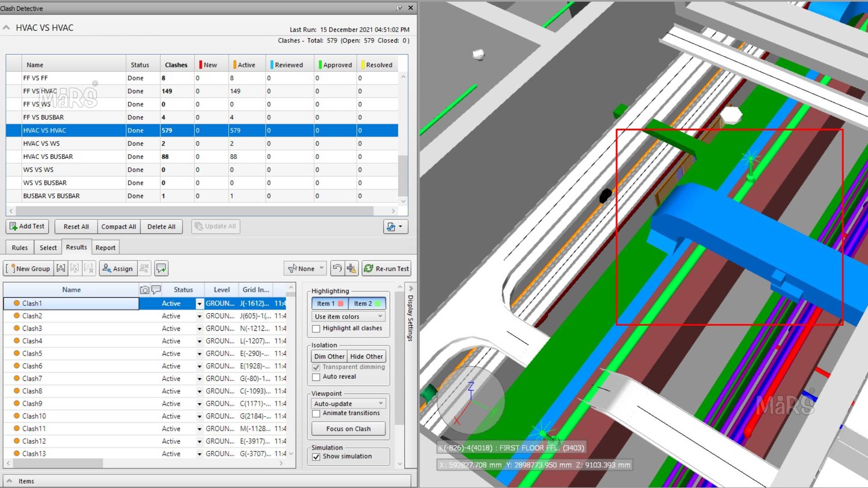Image resolution: width=868 pixels, height=488 pixels.
Task: Open Clash13 status dropdown arrow
Action: pos(199,454)
